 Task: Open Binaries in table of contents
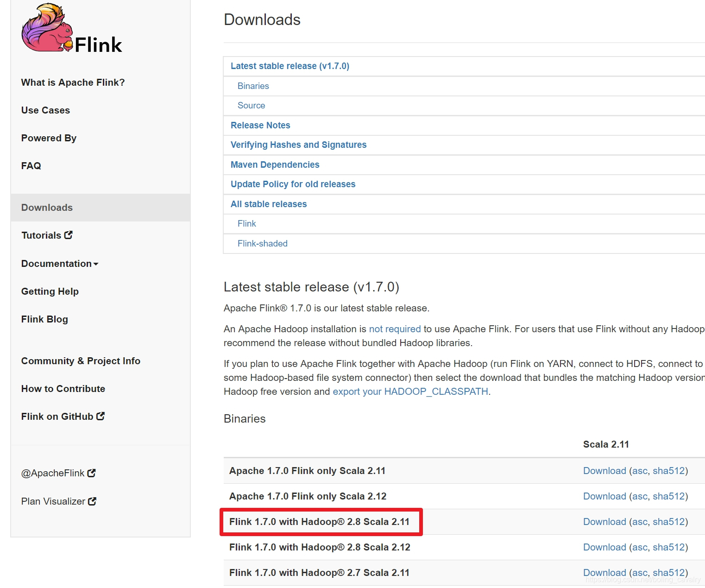point(253,86)
